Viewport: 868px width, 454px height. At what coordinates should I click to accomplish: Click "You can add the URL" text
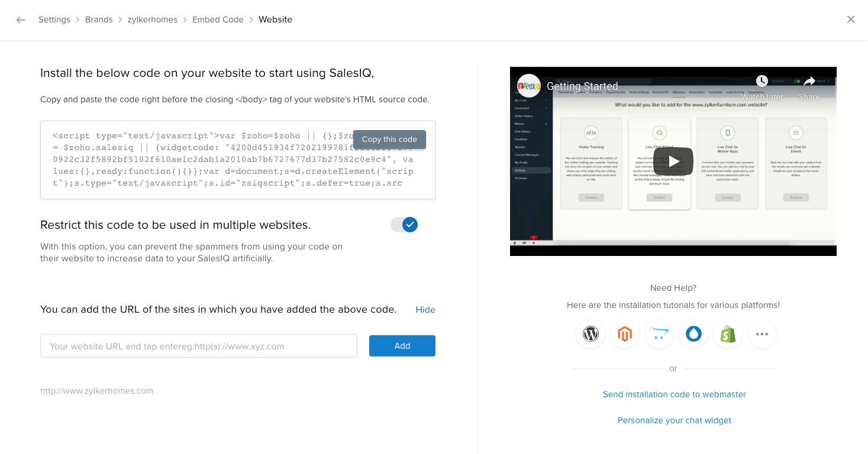click(x=218, y=309)
